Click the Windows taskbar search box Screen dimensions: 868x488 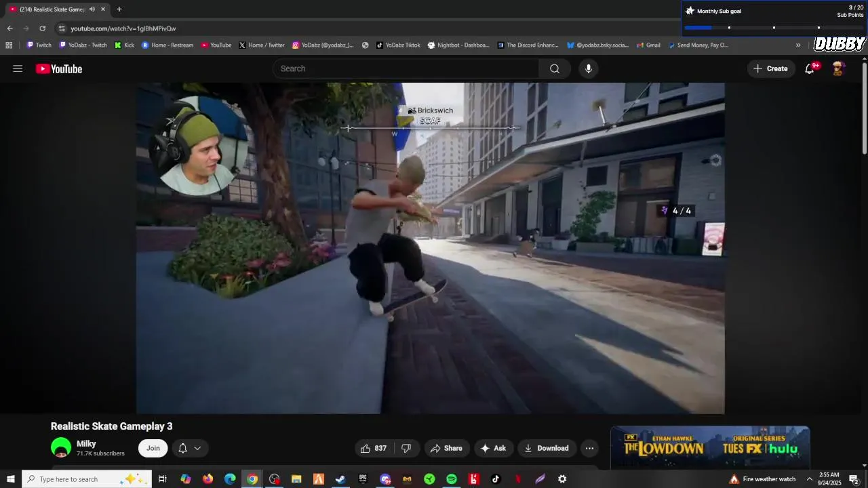click(x=86, y=479)
